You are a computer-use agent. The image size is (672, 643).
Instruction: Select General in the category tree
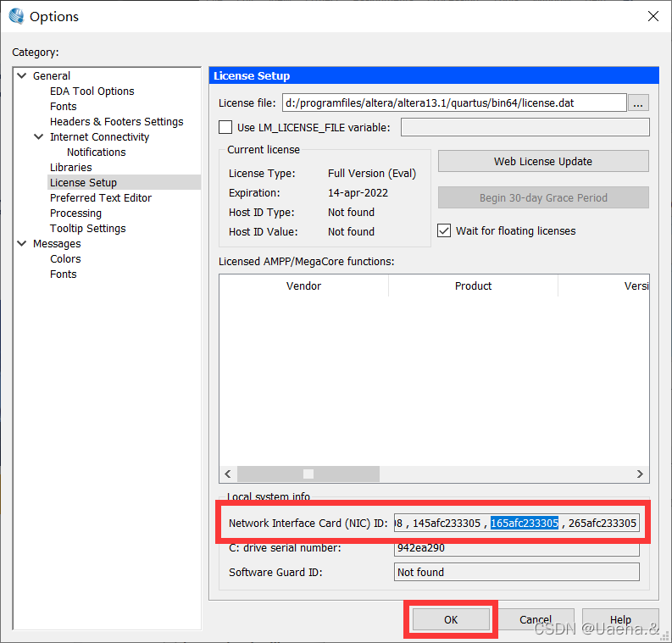click(52, 76)
